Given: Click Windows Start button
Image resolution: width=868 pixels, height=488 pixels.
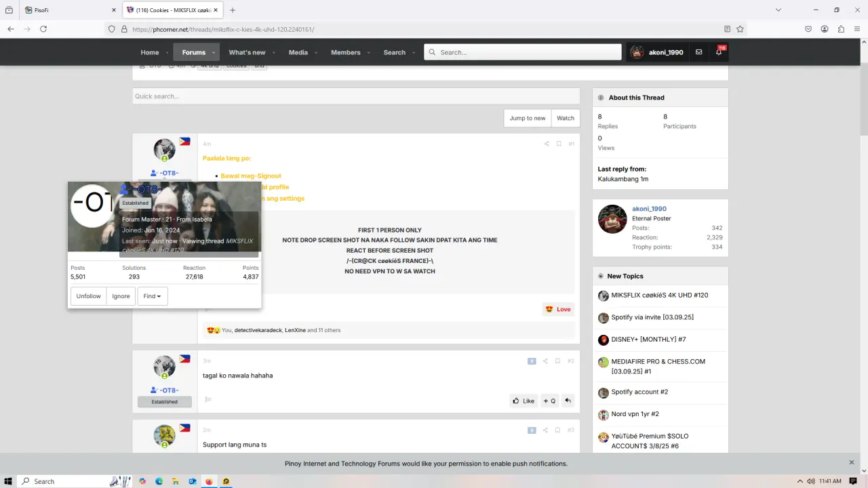Looking at the screenshot, I should (x=8, y=481).
